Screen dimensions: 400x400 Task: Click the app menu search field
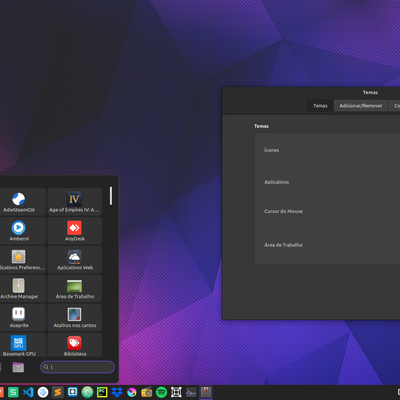click(x=78, y=367)
